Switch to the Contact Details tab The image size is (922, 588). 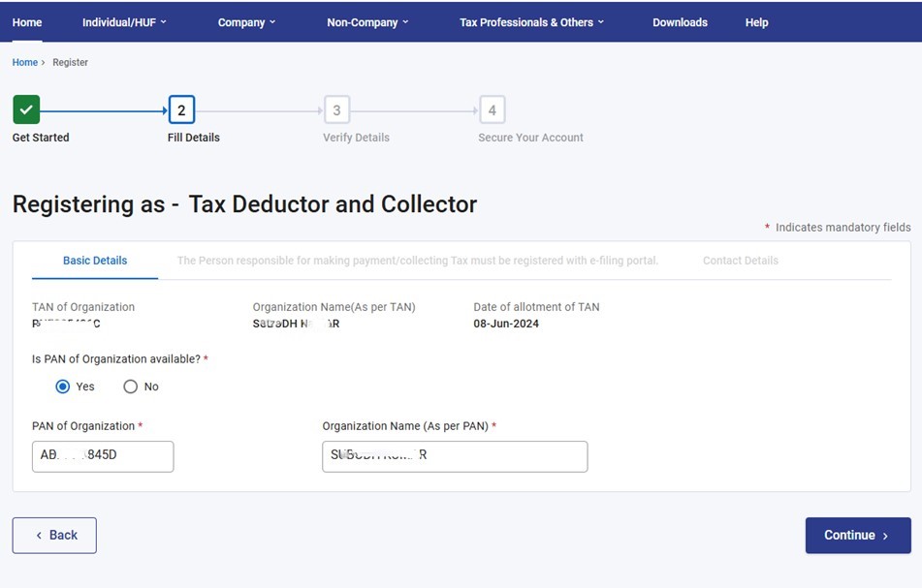(x=741, y=261)
